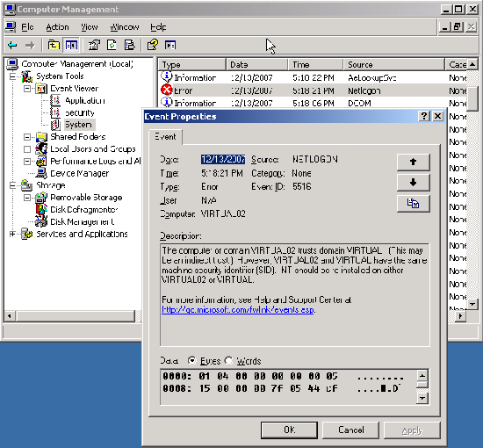Collapse the Storage node
This screenshot has height=448, width=483.
[12, 185]
